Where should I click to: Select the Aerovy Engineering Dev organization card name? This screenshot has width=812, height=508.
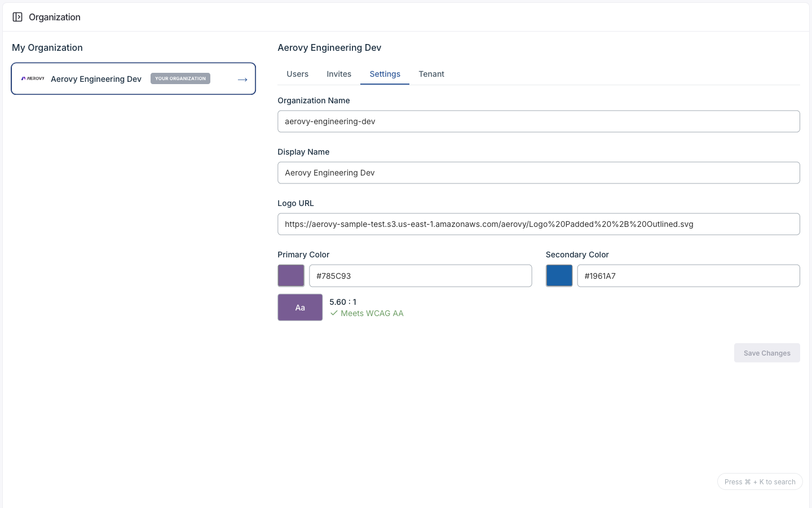(x=96, y=79)
